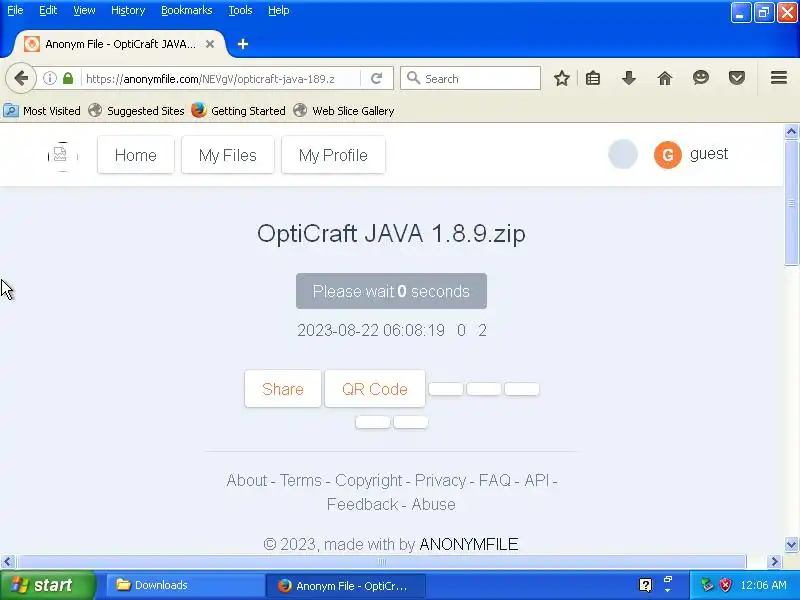This screenshot has width=800, height=600.
Task: Open the File menu
Action: point(15,10)
